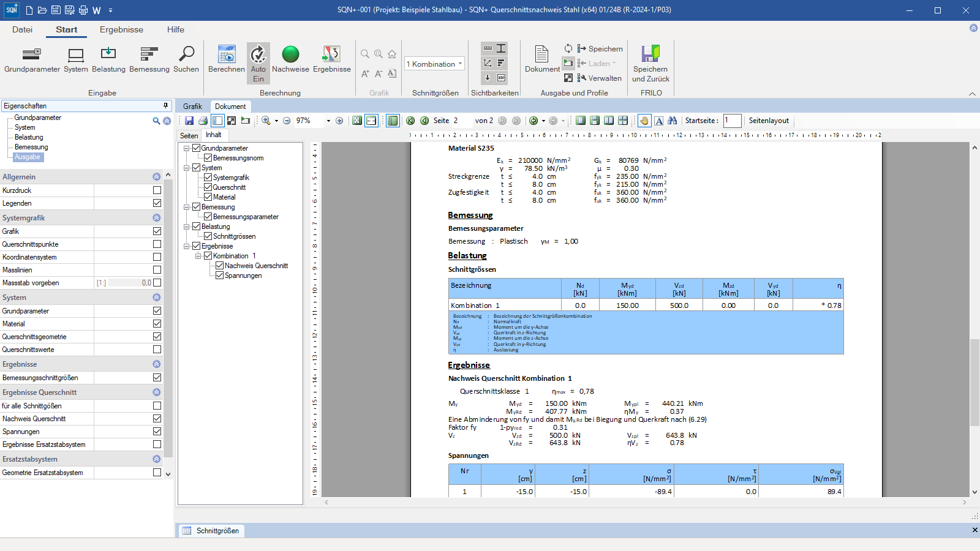
Task: Click the Seite page number field
Action: coord(461,121)
